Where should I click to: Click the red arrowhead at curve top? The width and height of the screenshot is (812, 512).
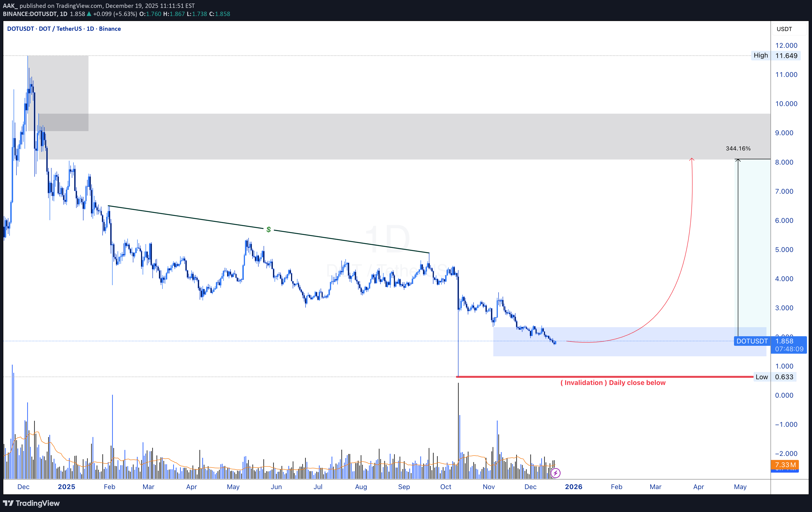[x=692, y=159]
